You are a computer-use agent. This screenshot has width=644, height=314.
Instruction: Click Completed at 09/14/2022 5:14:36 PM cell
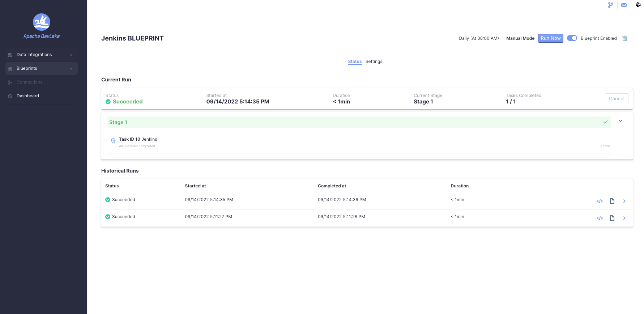tap(342, 200)
